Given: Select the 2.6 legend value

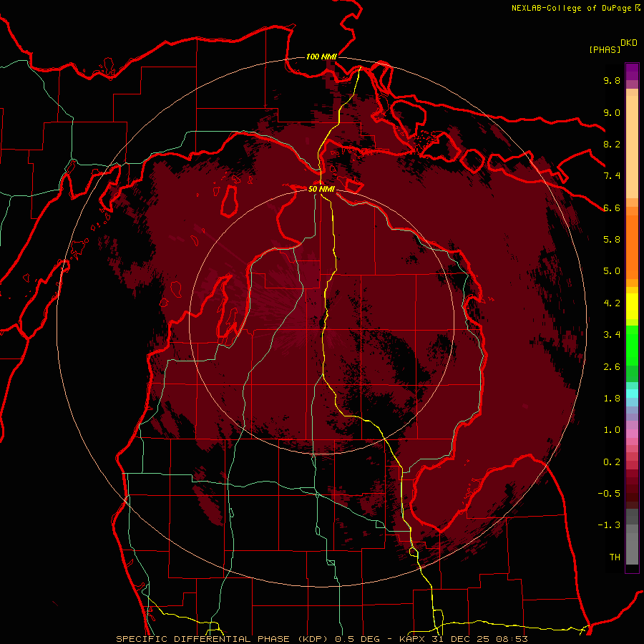Looking at the screenshot, I should [612, 367].
